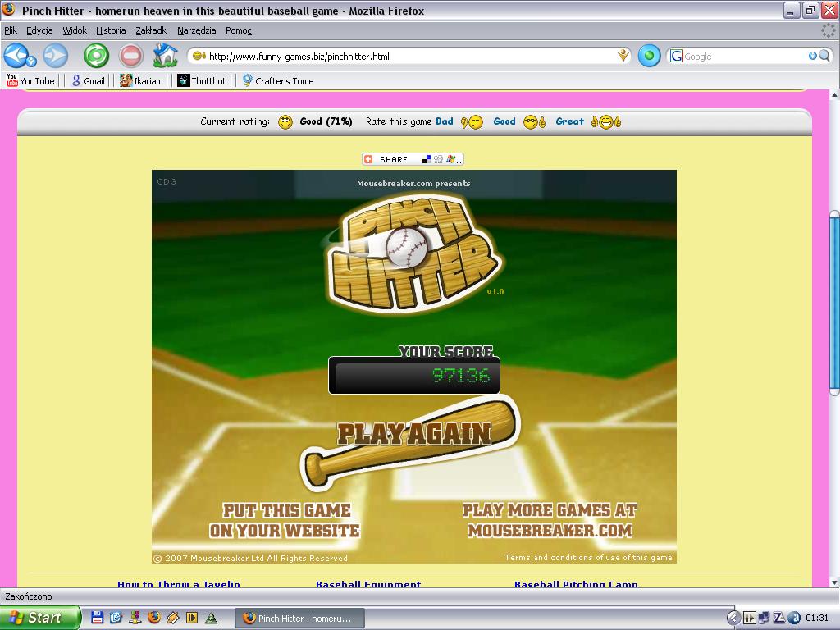Open the Windows Start menu
Screen dimensions: 840x630
coord(39,618)
